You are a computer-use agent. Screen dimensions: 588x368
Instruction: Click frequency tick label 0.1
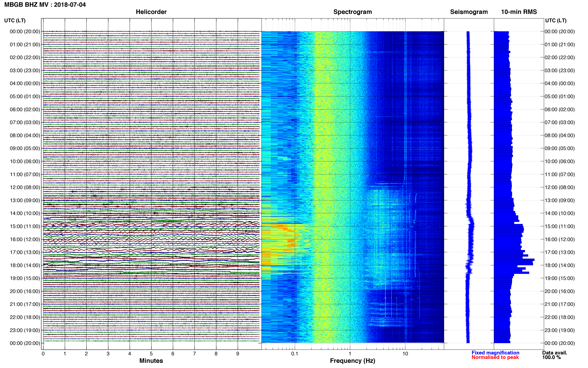pos(295,354)
